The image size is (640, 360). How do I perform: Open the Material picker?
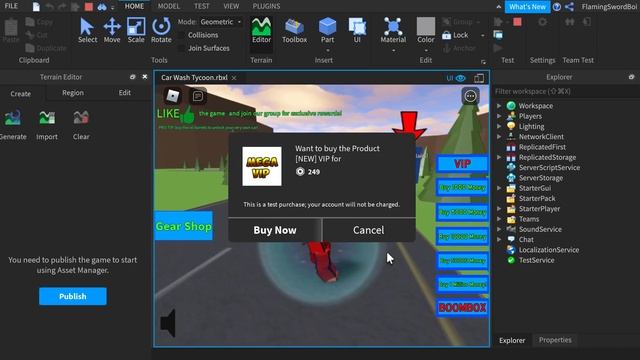(393, 30)
